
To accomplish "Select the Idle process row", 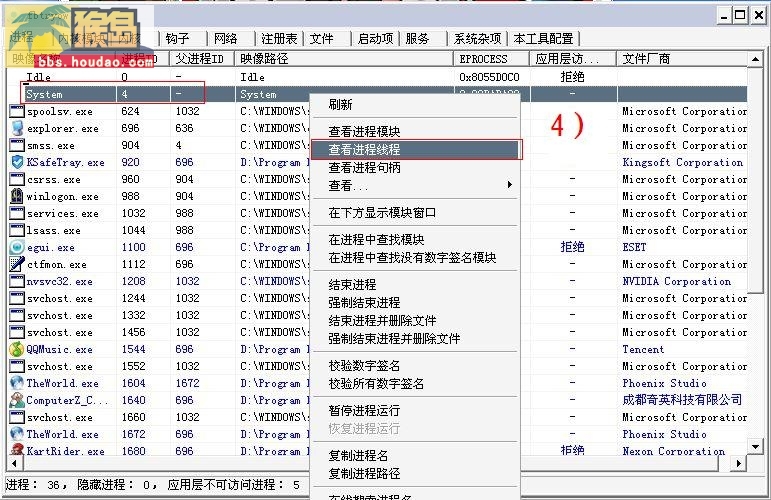I will (377, 77).
